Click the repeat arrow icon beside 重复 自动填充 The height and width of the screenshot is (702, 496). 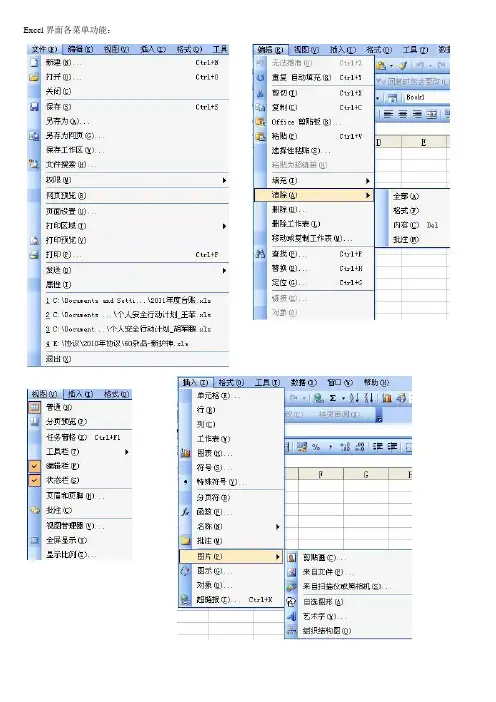(x=261, y=77)
